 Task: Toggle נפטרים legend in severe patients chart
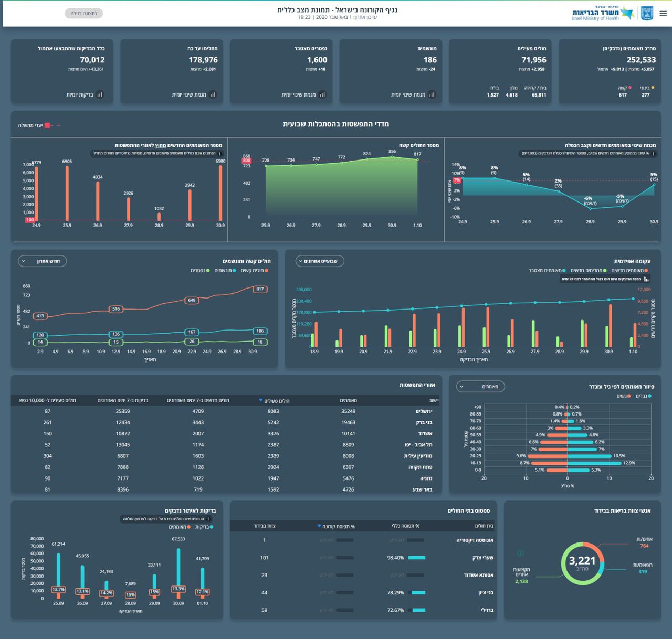(201, 271)
